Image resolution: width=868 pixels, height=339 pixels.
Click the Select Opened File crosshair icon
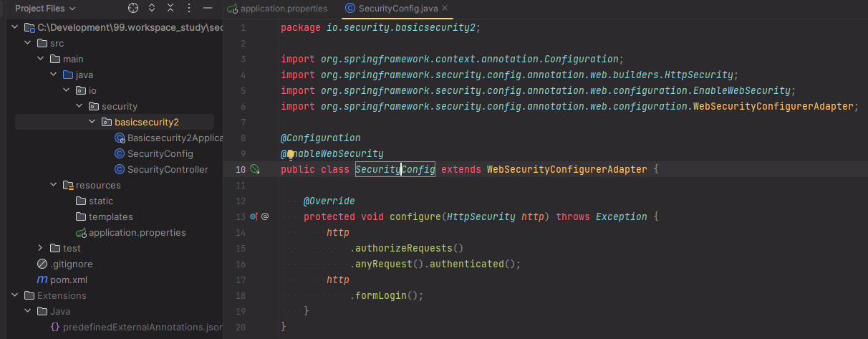pos(133,8)
